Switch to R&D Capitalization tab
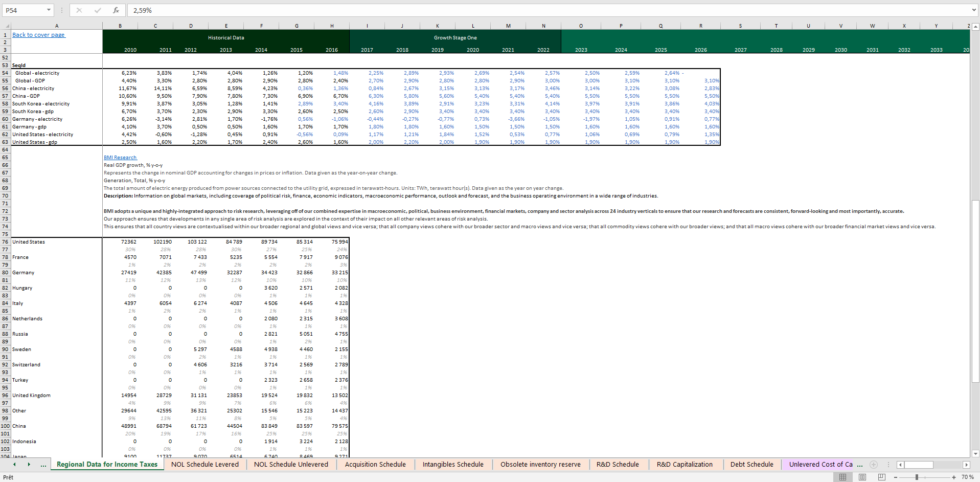 [x=685, y=465]
